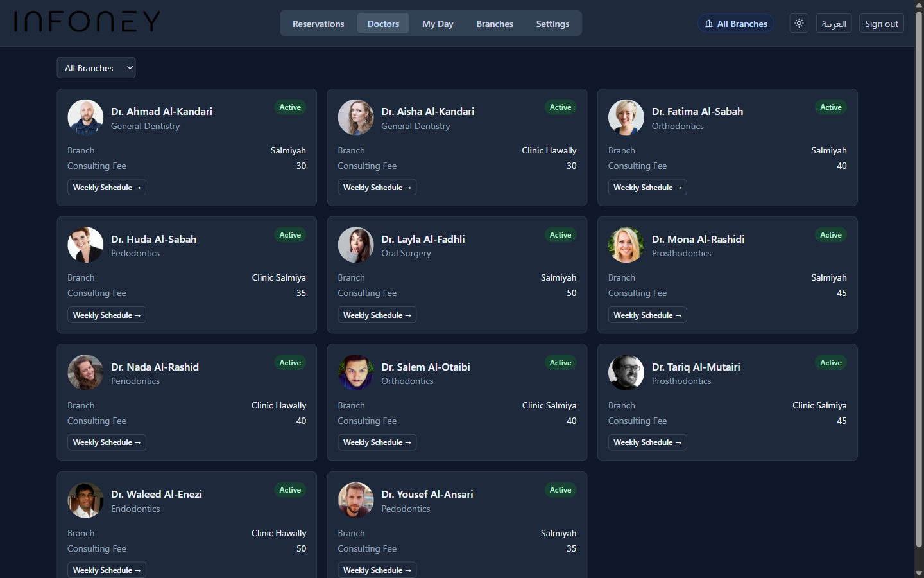Click Dr. Ahmad Al-Kandari's avatar photo
This screenshot has height=578, width=924.
tap(85, 118)
